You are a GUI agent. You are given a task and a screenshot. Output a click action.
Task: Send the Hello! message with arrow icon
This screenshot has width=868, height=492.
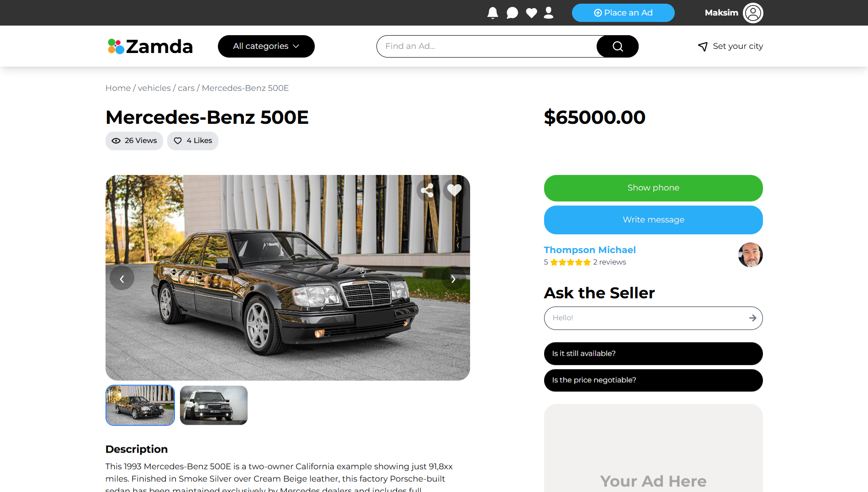(752, 318)
